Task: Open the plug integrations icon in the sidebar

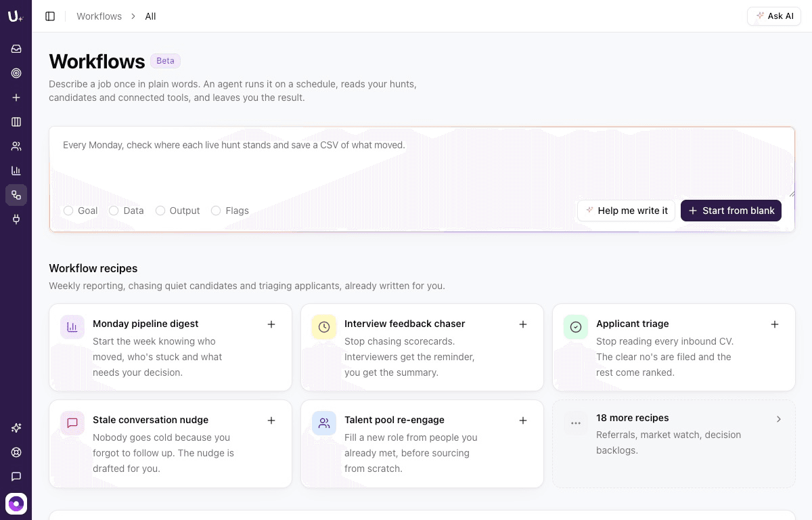Action: click(16, 219)
